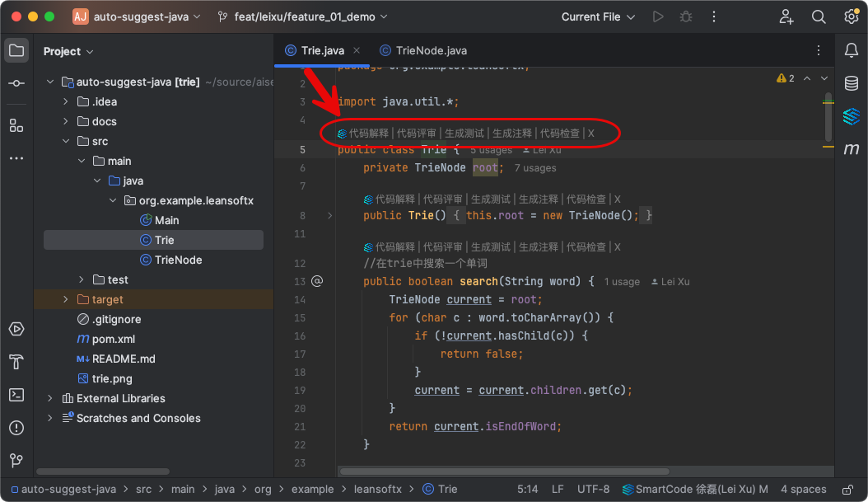Viewport: 868px width, 502px height.
Task: Click the editor horizontal scrollbar
Action: pos(504,472)
